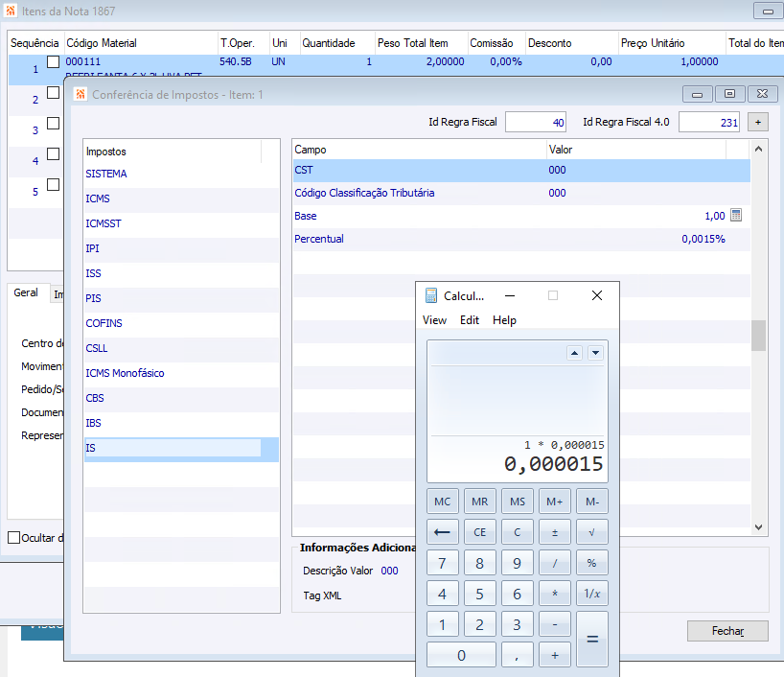Open the calculator View menu
784x677 pixels.
pyautogui.click(x=434, y=320)
